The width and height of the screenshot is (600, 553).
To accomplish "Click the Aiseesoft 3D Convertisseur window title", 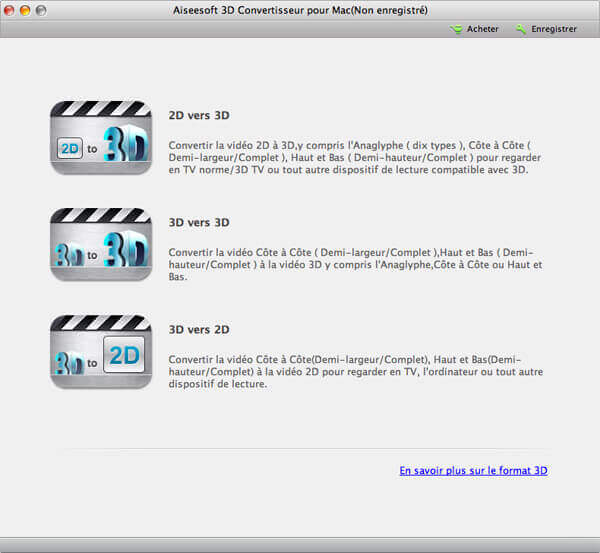I will click(x=300, y=10).
